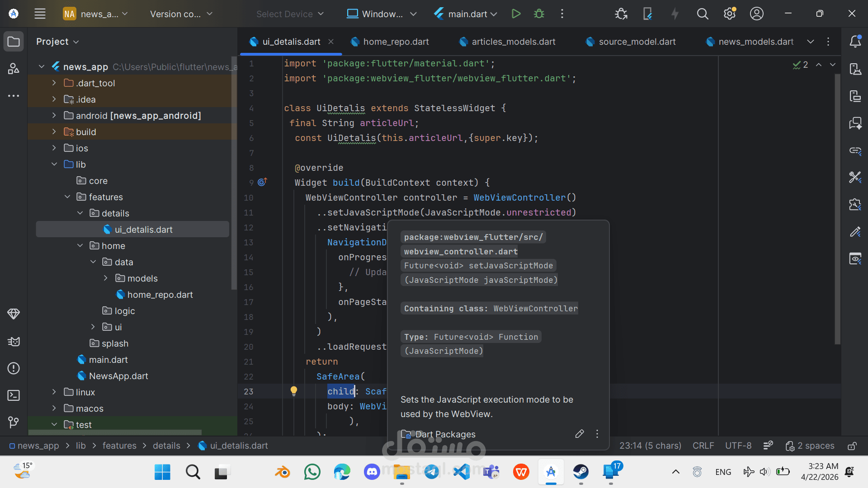Toggle the read-only lock in the status bar
The height and width of the screenshot is (488, 868).
[852, 446]
